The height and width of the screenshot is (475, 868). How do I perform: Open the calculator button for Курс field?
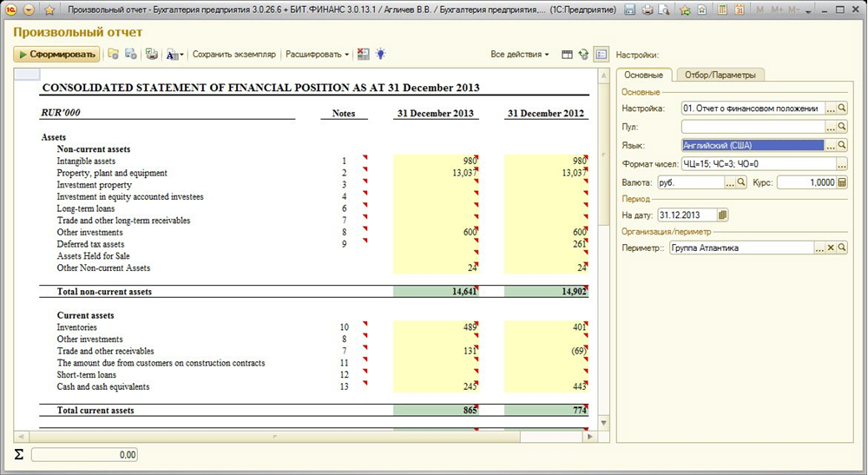[841, 182]
